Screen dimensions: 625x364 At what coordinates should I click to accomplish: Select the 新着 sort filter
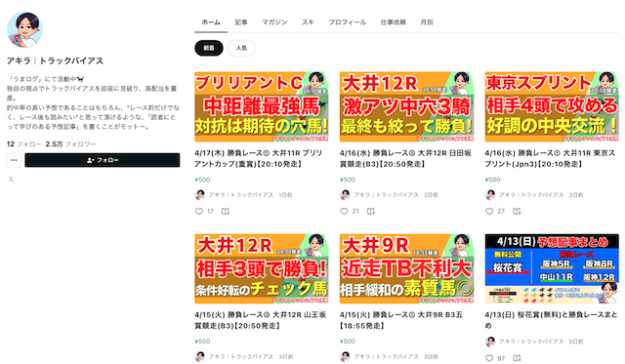tap(209, 48)
